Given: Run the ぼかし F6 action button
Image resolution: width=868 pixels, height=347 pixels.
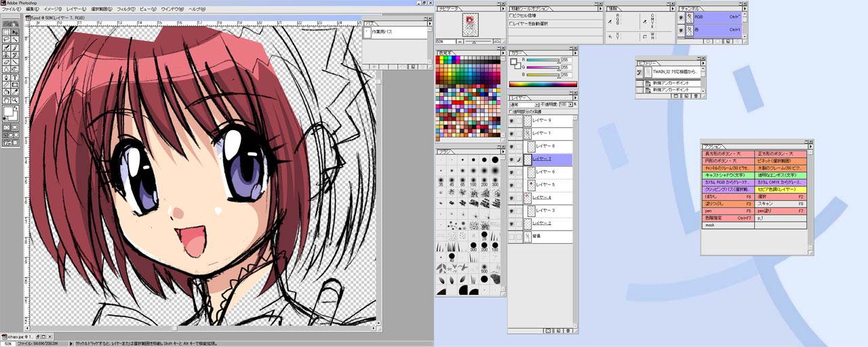Looking at the screenshot, I should (728, 197).
